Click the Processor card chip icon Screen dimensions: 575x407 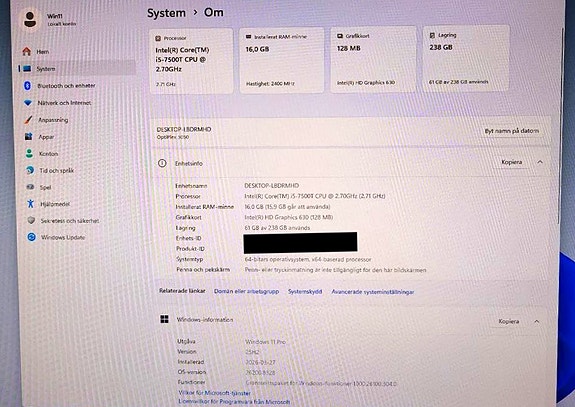click(158, 38)
